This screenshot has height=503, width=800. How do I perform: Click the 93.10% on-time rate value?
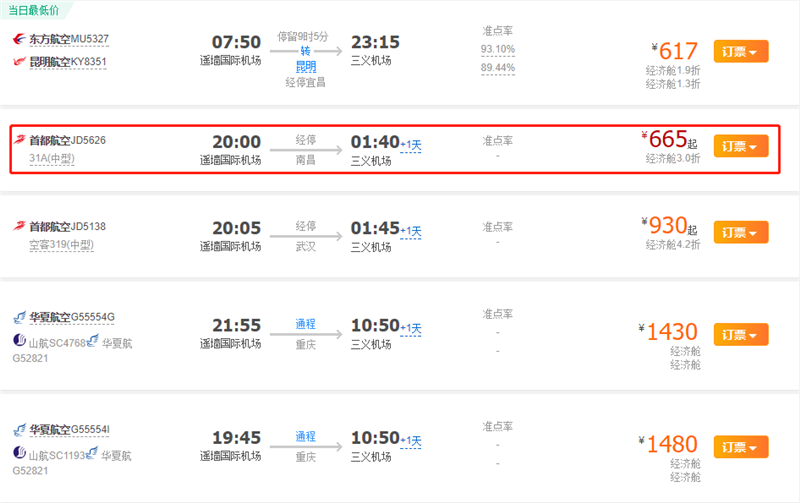click(498, 49)
